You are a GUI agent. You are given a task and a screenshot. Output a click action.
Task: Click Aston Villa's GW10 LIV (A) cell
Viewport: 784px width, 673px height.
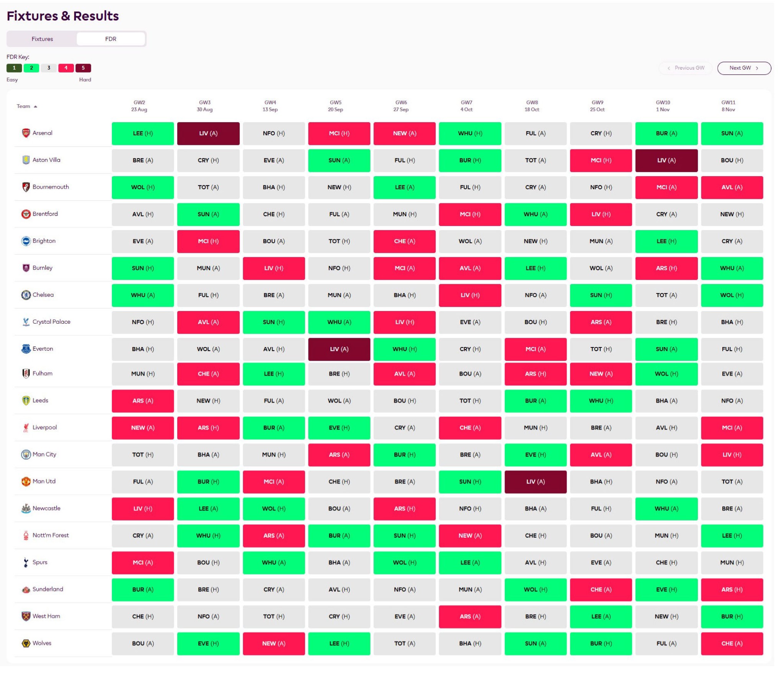666,160
